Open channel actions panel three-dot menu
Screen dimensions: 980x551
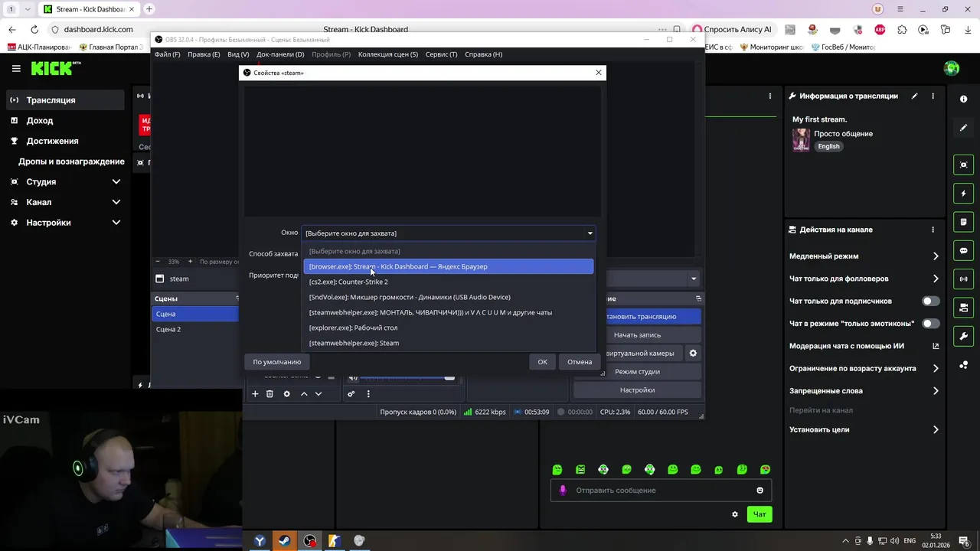(933, 230)
